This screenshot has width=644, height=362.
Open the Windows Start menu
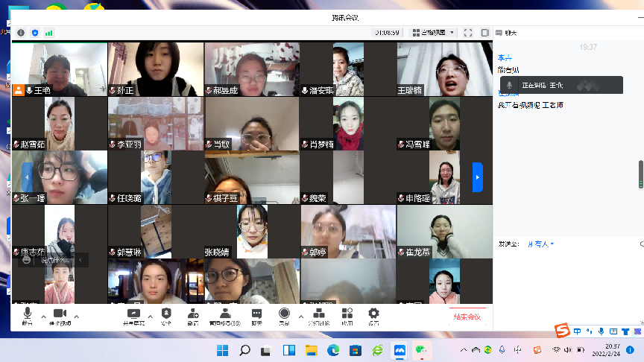pos(222,350)
